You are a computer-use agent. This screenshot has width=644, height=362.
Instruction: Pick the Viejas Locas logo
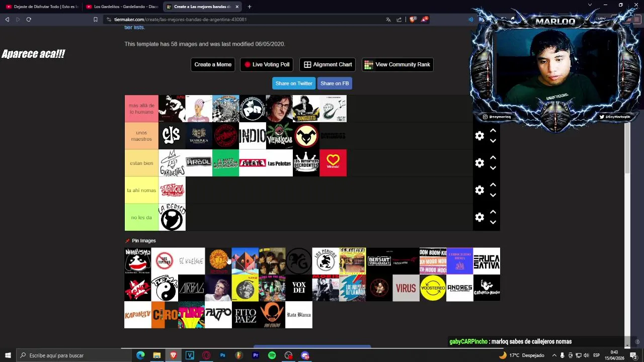pos(279,136)
